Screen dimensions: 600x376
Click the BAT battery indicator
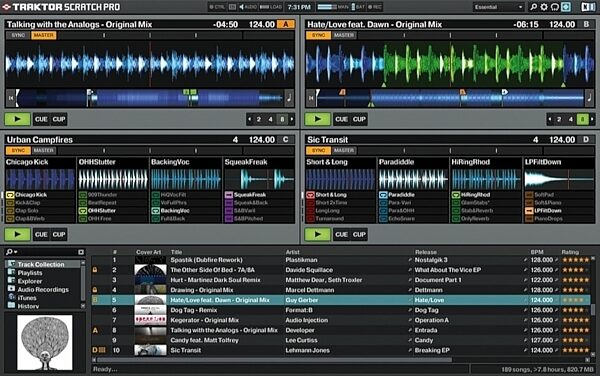359,7
